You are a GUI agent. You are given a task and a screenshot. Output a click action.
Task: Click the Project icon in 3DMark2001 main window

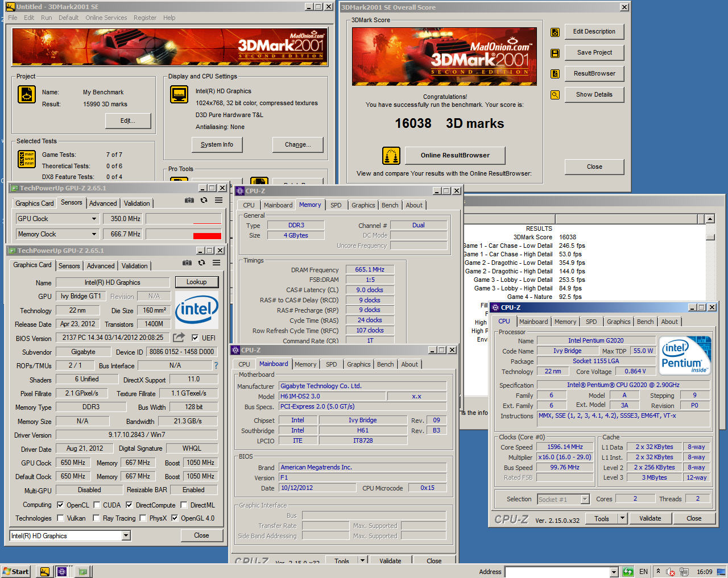pyautogui.click(x=27, y=94)
